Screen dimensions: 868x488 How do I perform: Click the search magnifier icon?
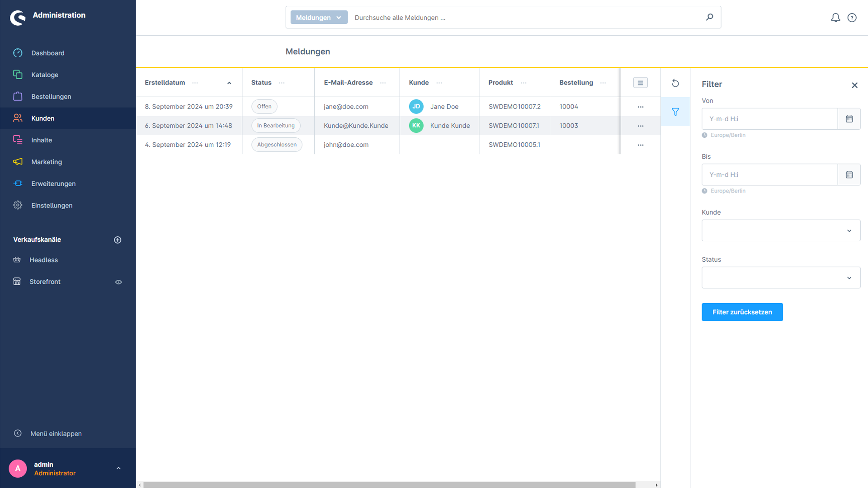pos(709,17)
